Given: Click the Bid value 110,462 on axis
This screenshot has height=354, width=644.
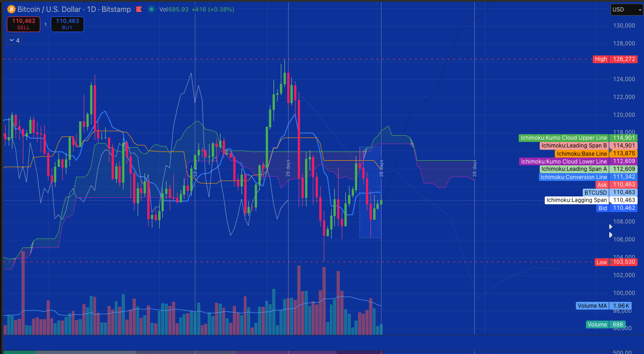Looking at the screenshot, I should (623, 208).
